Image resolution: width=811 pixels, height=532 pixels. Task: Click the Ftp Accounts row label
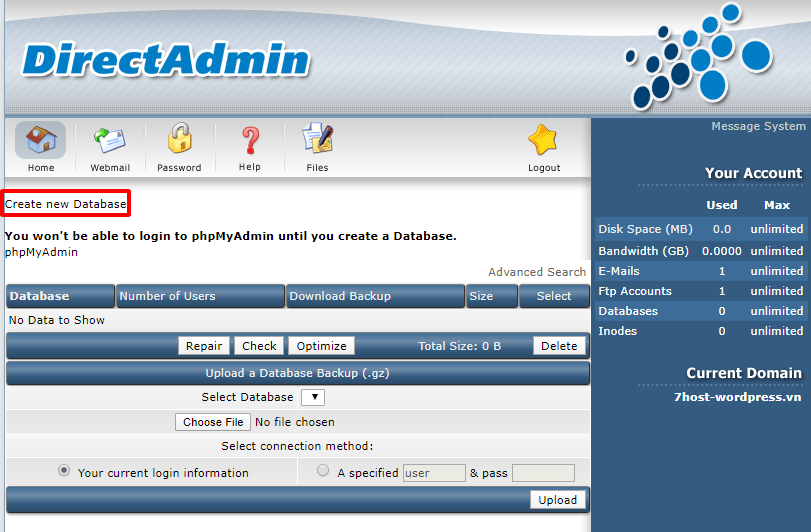click(635, 291)
